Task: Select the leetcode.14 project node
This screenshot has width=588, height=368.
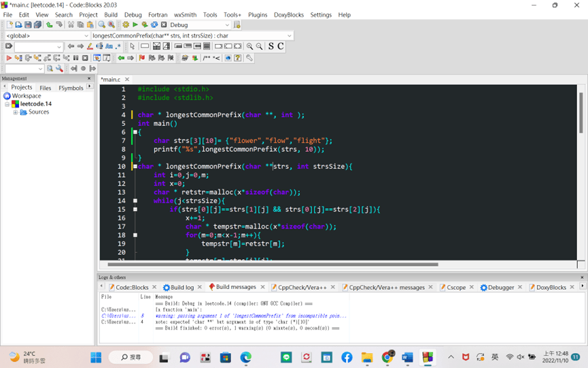Action: (x=35, y=104)
